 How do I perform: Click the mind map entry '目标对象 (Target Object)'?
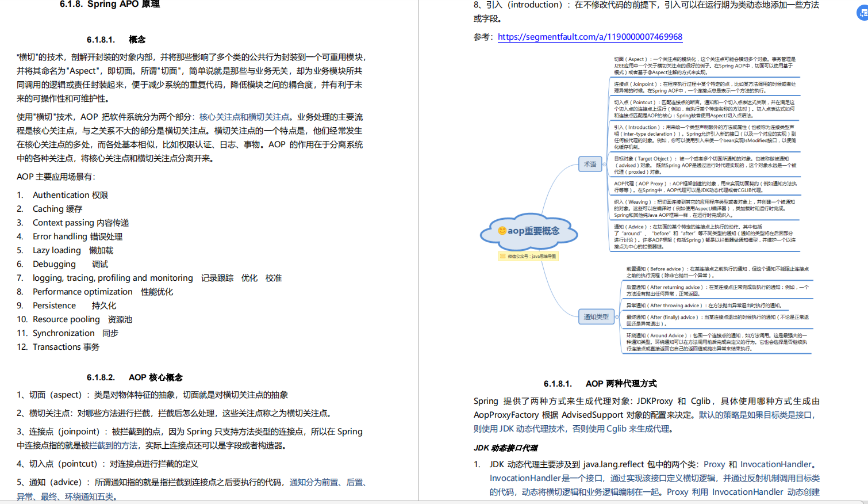click(x=705, y=165)
